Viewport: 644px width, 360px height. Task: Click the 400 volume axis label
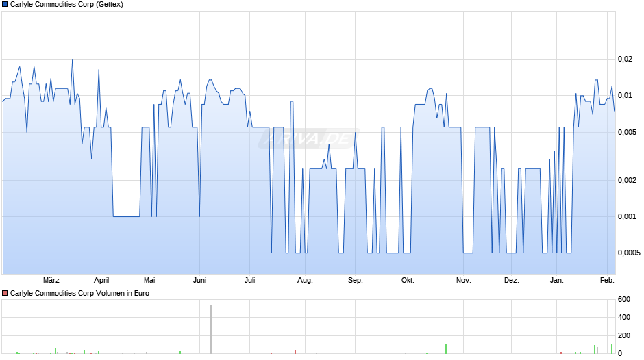click(624, 318)
